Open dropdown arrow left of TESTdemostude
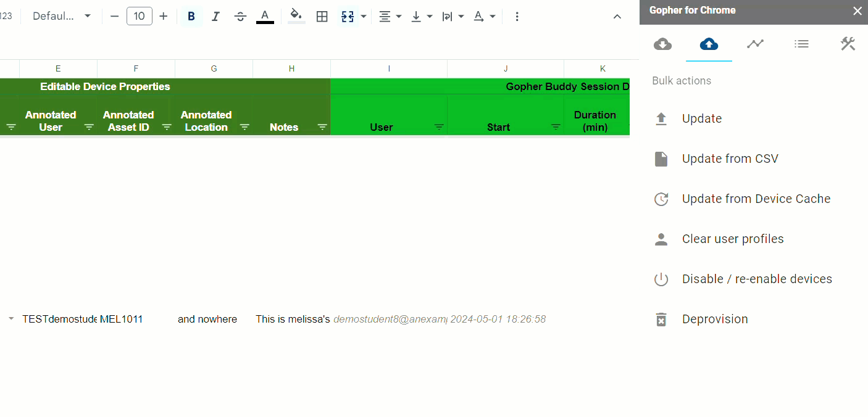 pyautogui.click(x=10, y=319)
